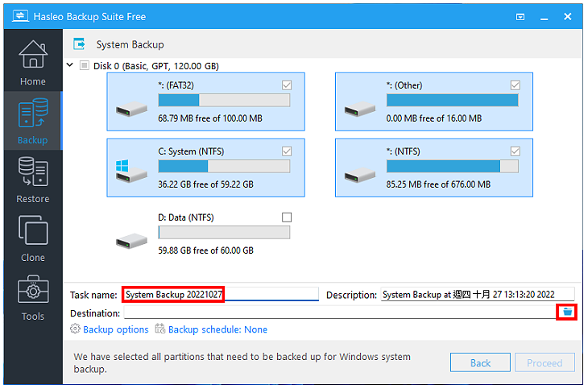The height and width of the screenshot is (389, 588).
Task: Click the Back button
Action: pos(480,362)
